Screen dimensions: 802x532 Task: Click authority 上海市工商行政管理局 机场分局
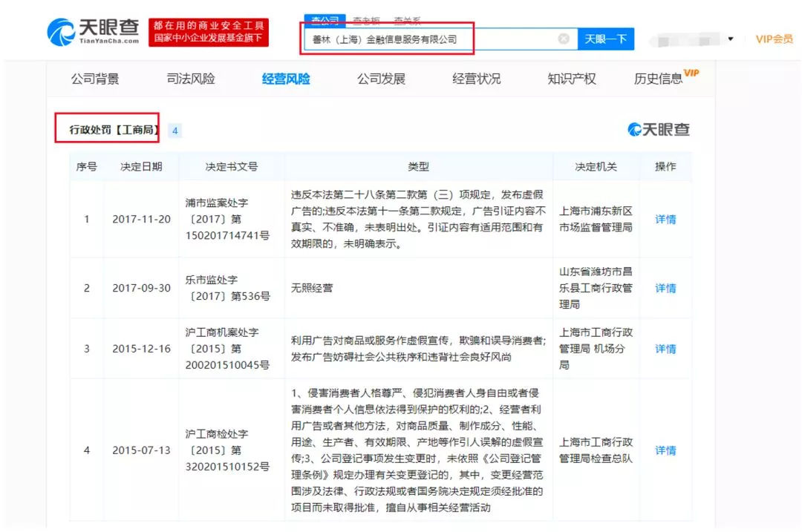point(596,349)
